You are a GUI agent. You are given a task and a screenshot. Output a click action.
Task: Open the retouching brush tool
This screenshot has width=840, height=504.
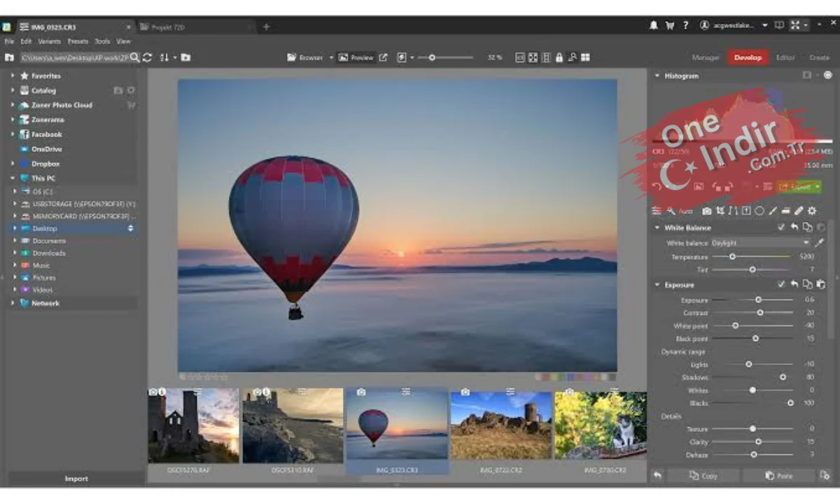click(x=799, y=211)
